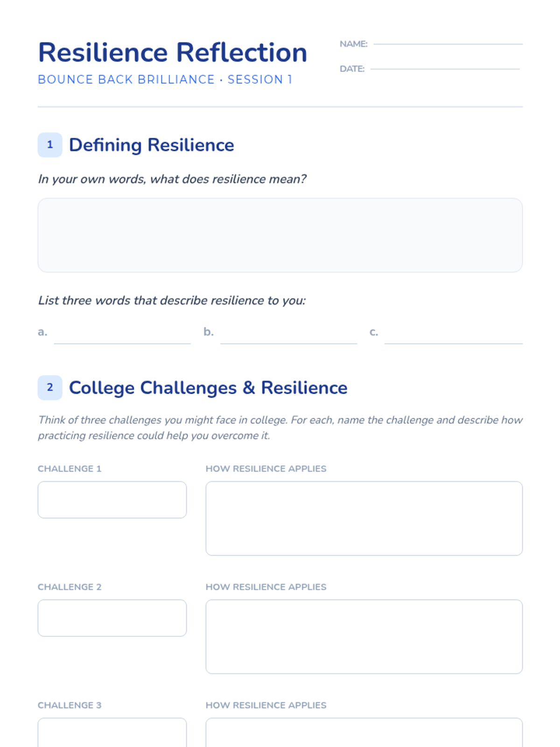The width and height of the screenshot is (560, 747).
Task: Click the Defining Resilience heading
Action: [x=151, y=145]
